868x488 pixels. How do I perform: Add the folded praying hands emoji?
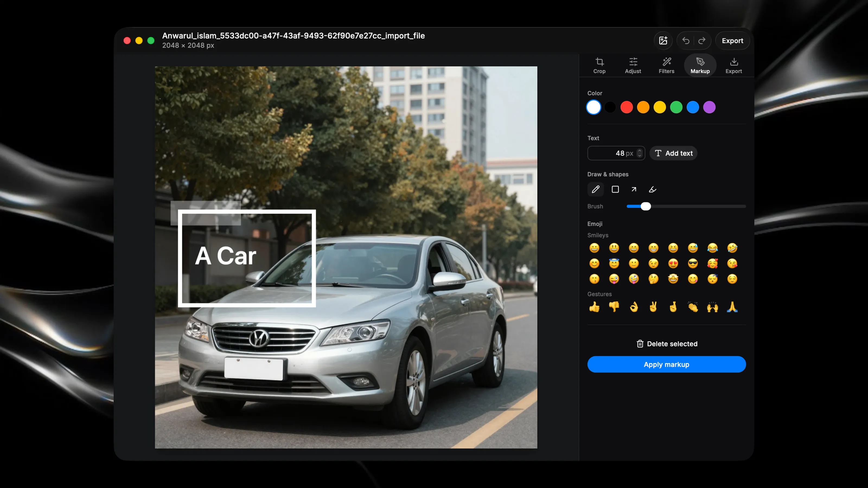(732, 307)
